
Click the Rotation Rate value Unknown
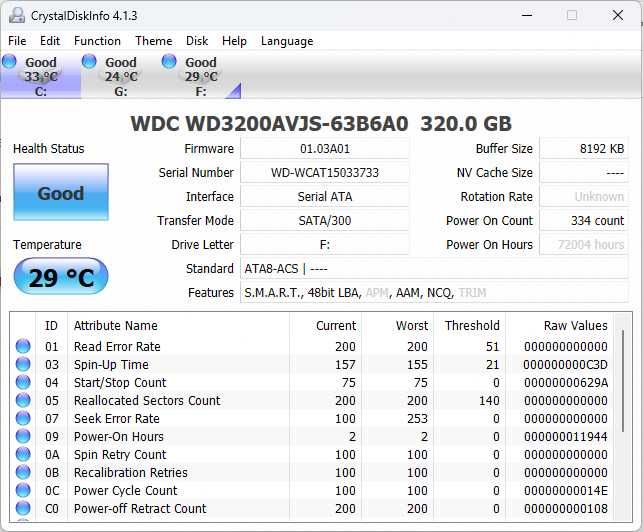pyautogui.click(x=584, y=196)
